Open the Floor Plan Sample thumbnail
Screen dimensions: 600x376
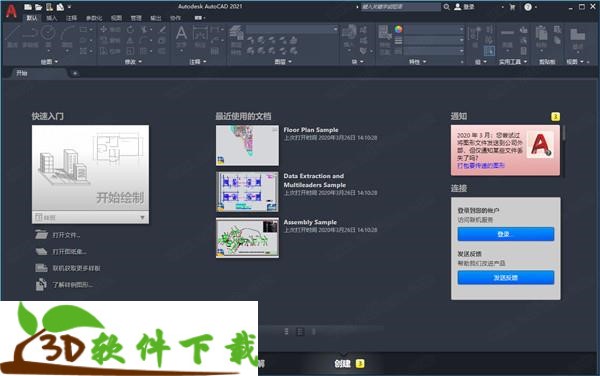247,145
